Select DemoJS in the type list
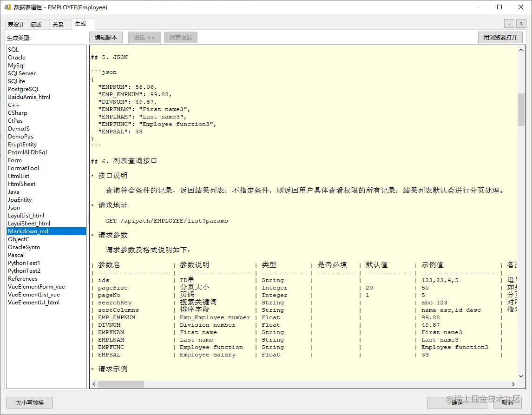The width and height of the screenshot is (532, 415). 46,128
